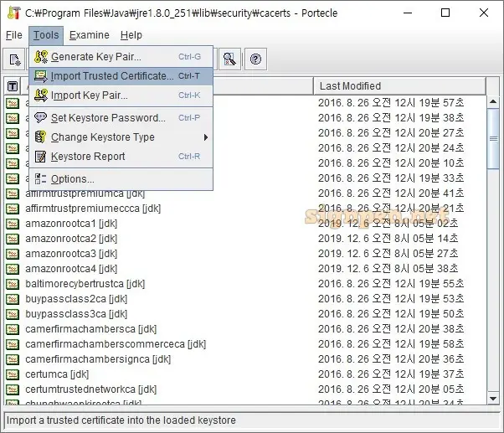Screen dimensions: 504x433
Task: Click the Import Trusted Certificate icon in menu
Action: click(x=41, y=76)
